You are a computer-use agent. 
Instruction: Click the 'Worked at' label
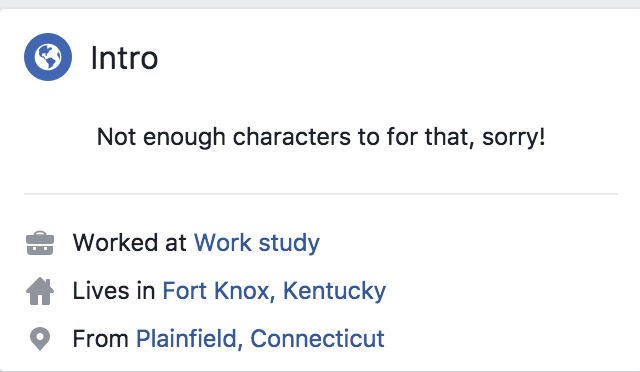(x=130, y=243)
